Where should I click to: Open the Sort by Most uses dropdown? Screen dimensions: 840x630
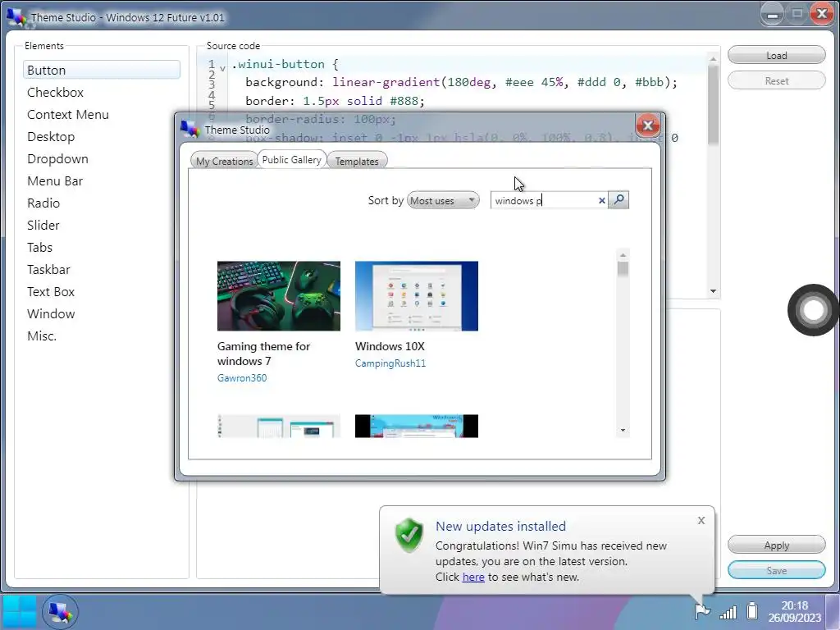click(x=443, y=200)
